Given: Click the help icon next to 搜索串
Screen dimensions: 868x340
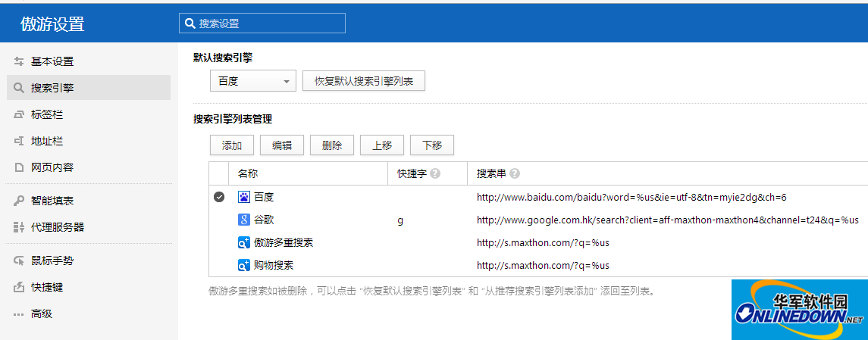Looking at the screenshot, I should coord(515,173).
